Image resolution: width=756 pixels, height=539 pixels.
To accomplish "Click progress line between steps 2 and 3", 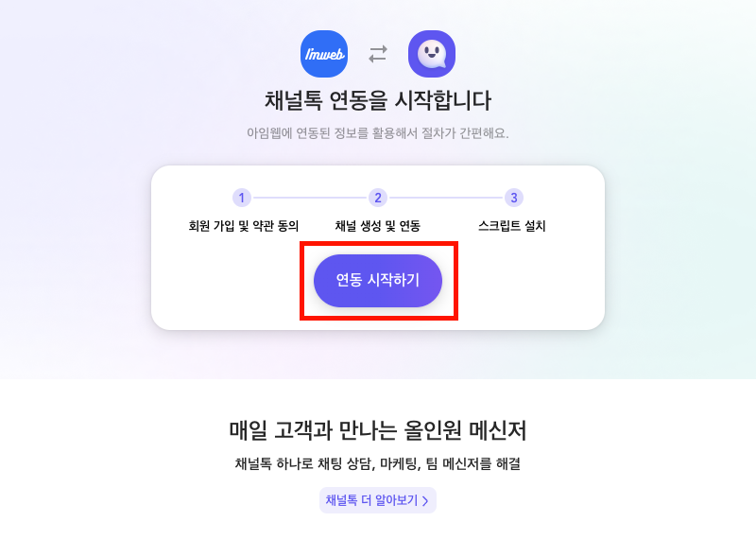I will (x=446, y=198).
